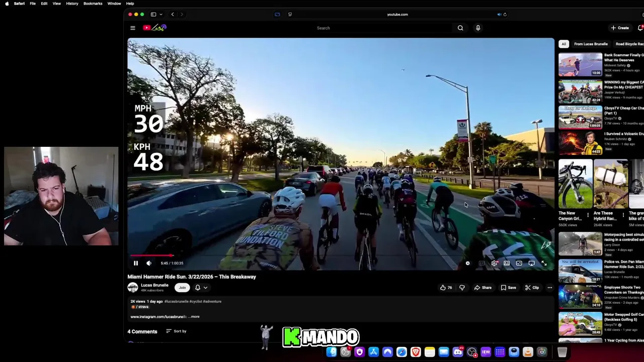Open Discord from the Dock

click(458, 352)
